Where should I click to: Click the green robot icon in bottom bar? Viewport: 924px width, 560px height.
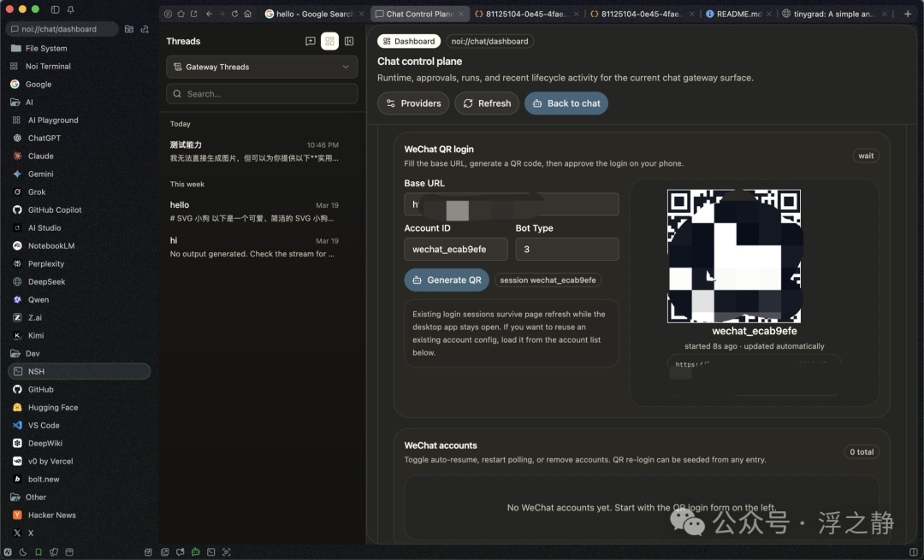point(196,552)
